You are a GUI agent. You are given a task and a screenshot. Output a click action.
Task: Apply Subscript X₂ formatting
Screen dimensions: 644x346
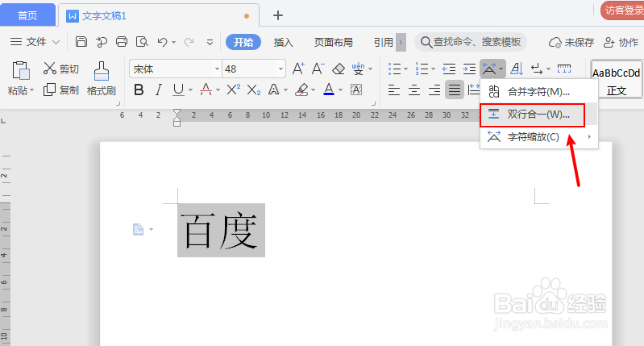coord(253,90)
